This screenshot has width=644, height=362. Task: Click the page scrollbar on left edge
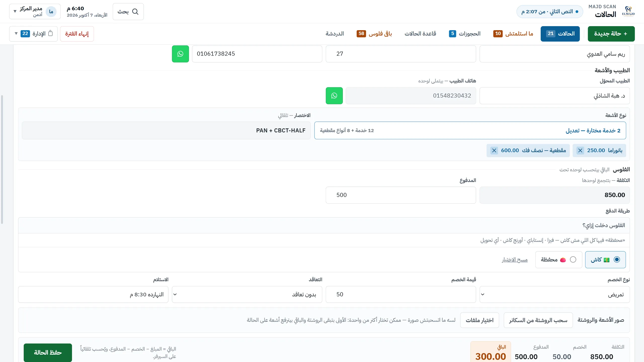(x=2, y=159)
